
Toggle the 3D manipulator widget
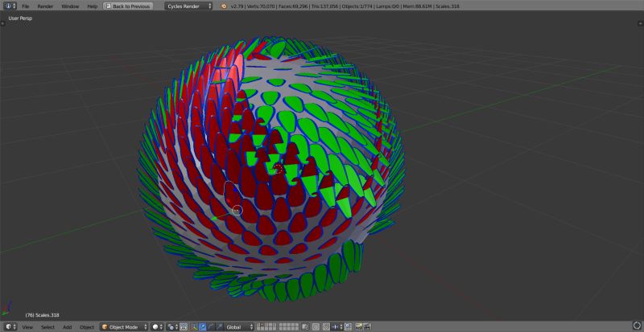tap(195, 326)
